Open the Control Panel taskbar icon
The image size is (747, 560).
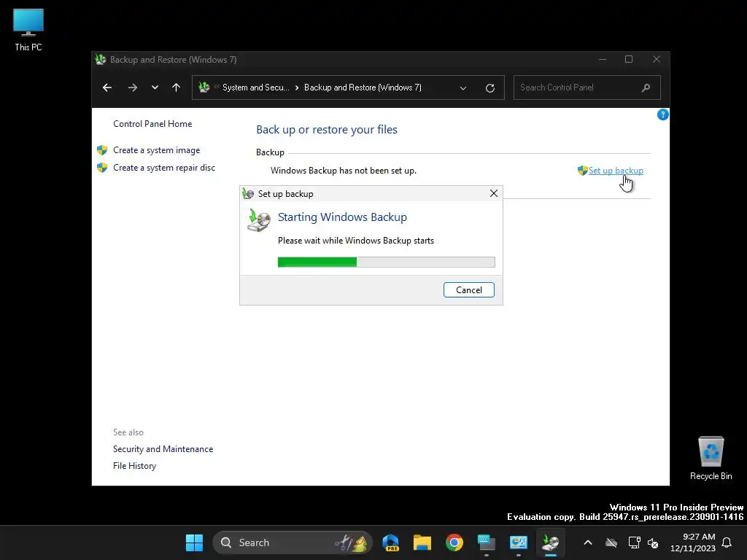click(x=519, y=542)
